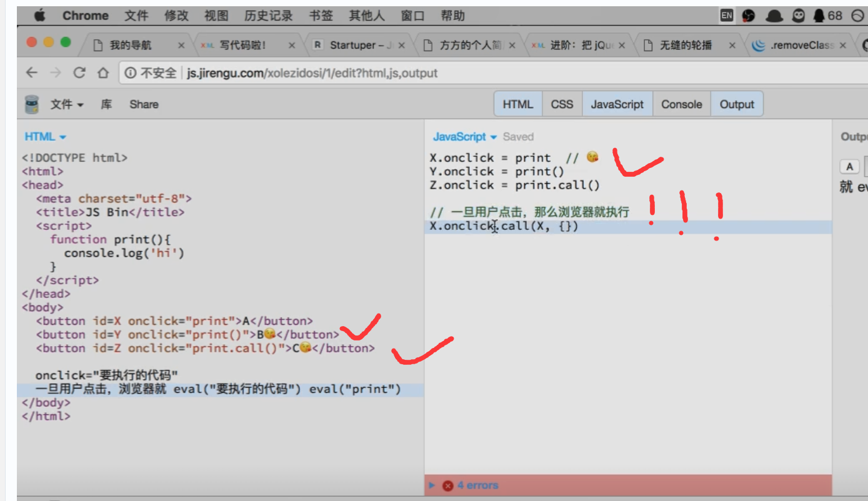The width and height of the screenshot is (868, 501).
Task: Close the 进阶:把 jQu tab
Action: point(622,45)
